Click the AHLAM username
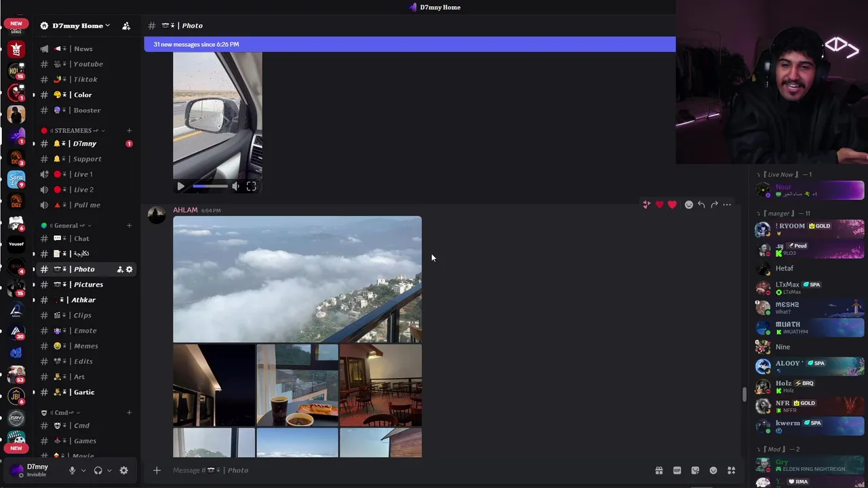Viewport: 868px width, 488px height. pyautogui.click(x=185, y=210)
